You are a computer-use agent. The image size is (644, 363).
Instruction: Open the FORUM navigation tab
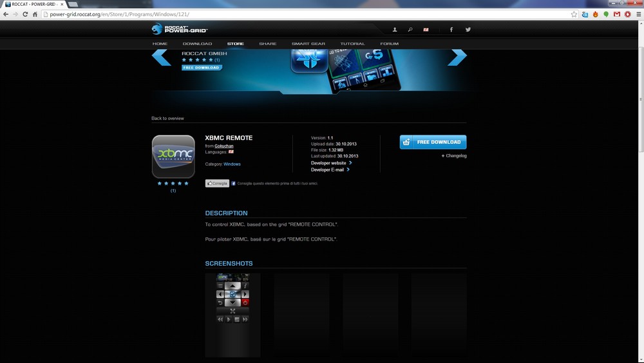389,44
